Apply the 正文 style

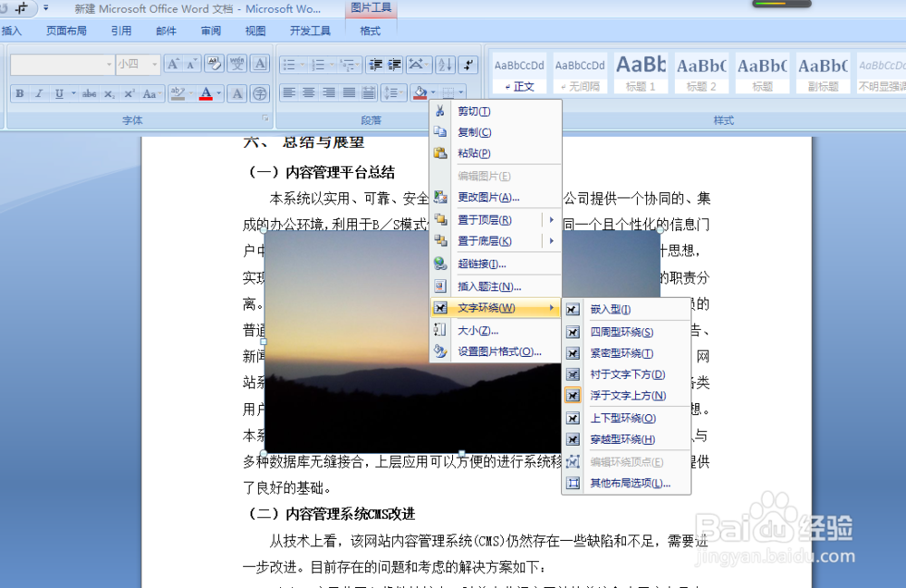[x=519, y=72]
